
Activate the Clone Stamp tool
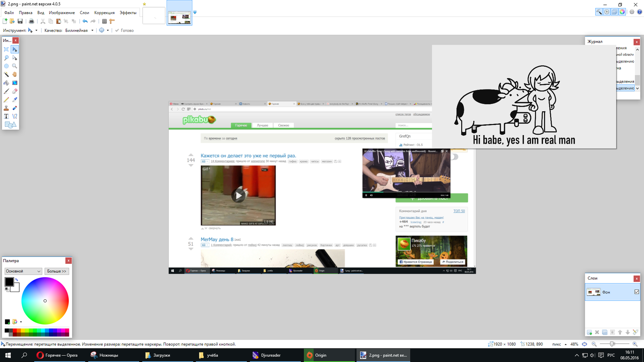[x=6, y=108]
